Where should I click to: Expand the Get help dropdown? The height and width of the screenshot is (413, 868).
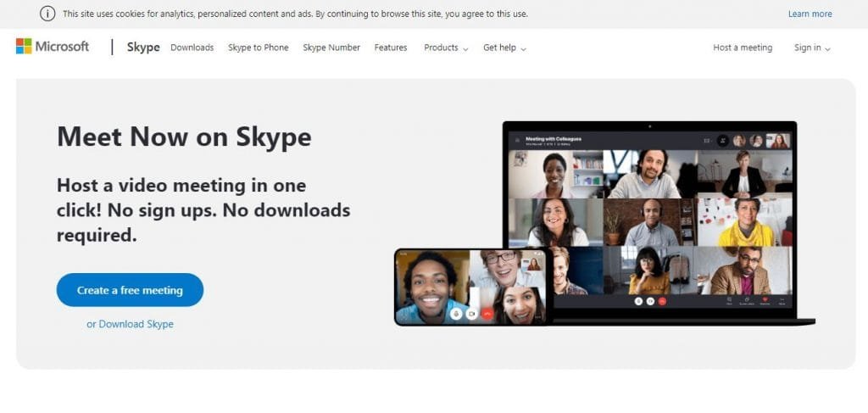(x=504, y=47)
